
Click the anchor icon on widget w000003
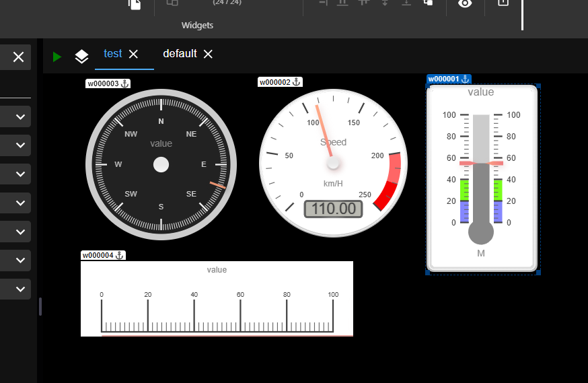point(124,83)
